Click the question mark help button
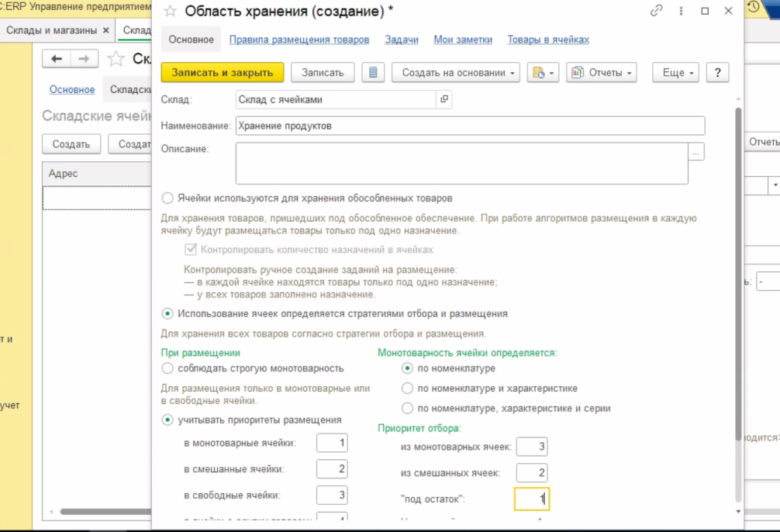Image resolution: width=780 pixels, height=532 pixels. click(717, 72)
